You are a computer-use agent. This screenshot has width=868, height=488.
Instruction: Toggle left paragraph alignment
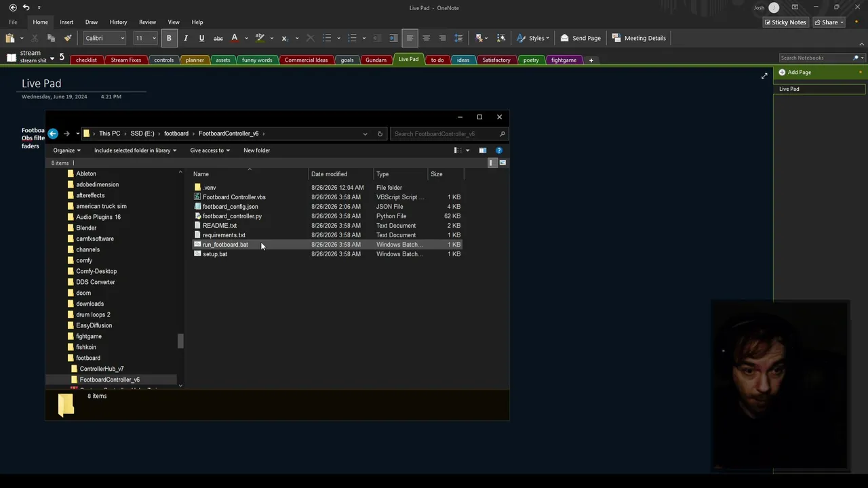click(x=410, y=38)
